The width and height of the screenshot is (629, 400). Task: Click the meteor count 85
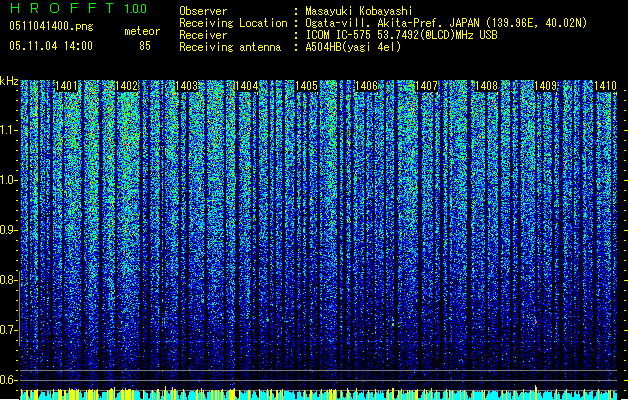point(145,46)
